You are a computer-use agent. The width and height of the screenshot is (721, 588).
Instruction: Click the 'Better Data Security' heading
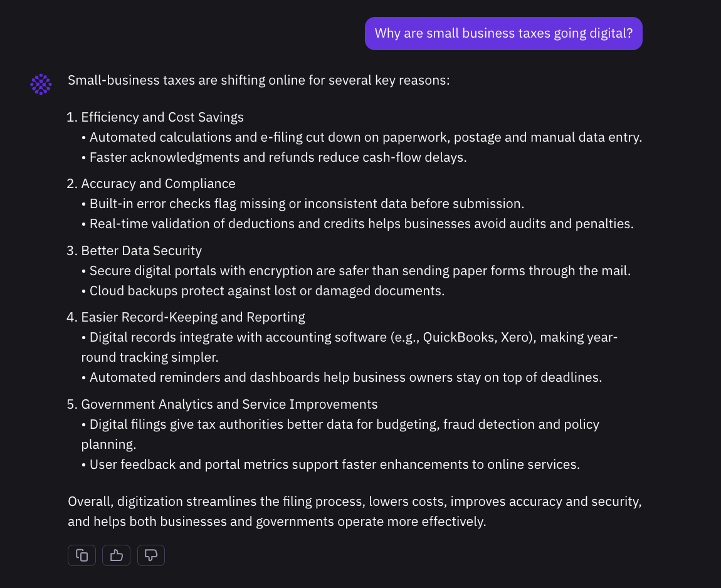(x=141, y=250)
